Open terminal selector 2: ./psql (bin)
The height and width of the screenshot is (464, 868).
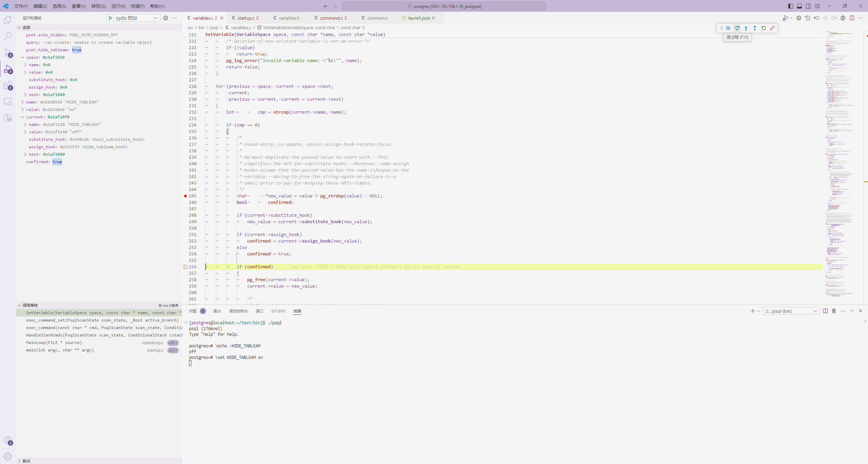tap(791, 311)
